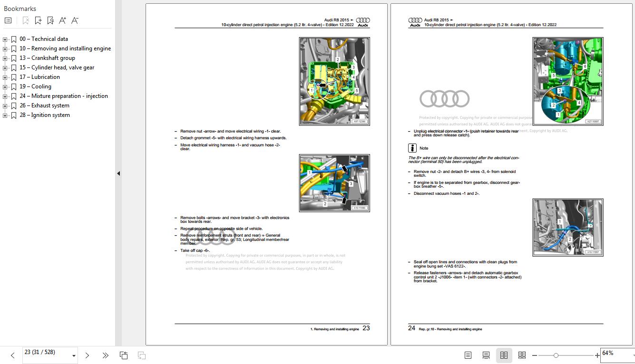This screenshot has width=635, height=364.
Task: Adjust the zoom slider handle
Action: click(556, 355)
